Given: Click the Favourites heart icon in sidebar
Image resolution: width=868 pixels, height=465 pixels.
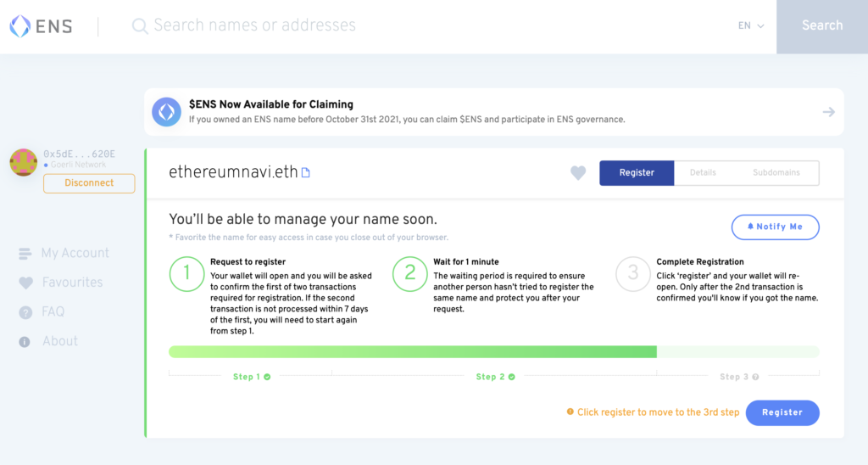Looking at the screenshot, I should 25,283.
